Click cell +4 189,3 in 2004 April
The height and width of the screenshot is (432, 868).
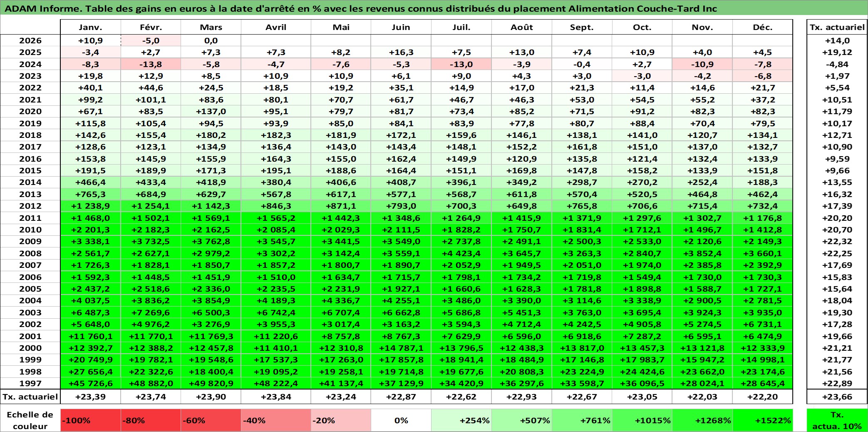pos(276,300)
